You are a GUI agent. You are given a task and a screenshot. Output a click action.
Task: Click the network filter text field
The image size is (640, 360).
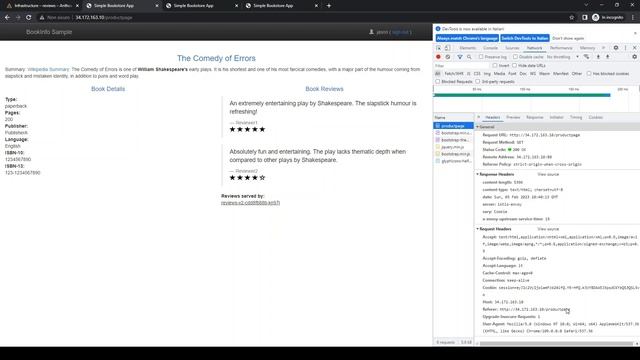(x=461, y=65)
